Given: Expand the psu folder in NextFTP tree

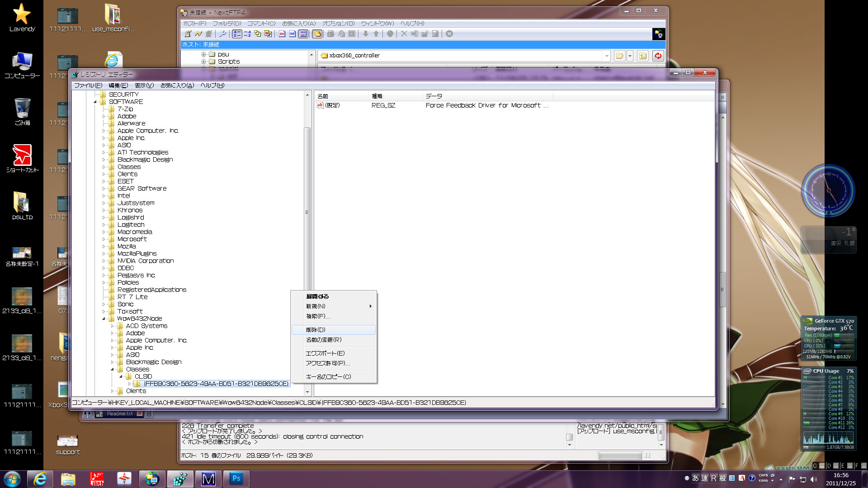Looking at the screenshot, I should [203, 55].
